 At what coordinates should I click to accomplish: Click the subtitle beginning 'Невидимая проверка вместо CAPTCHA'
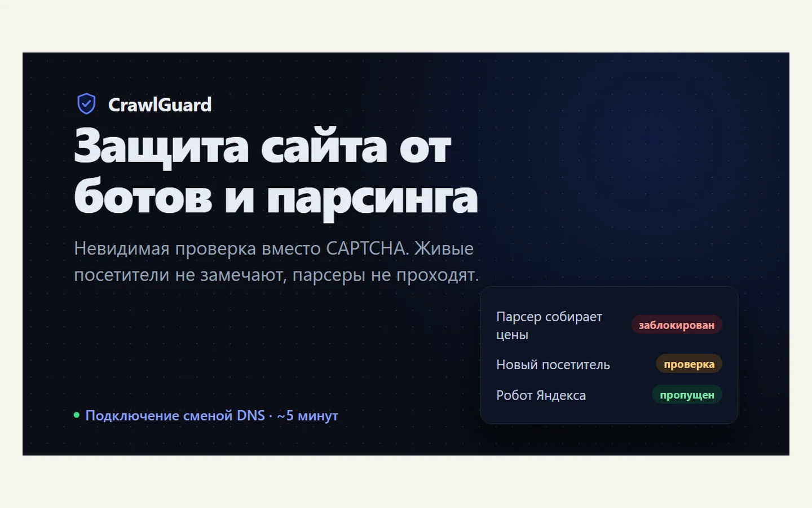276,261
